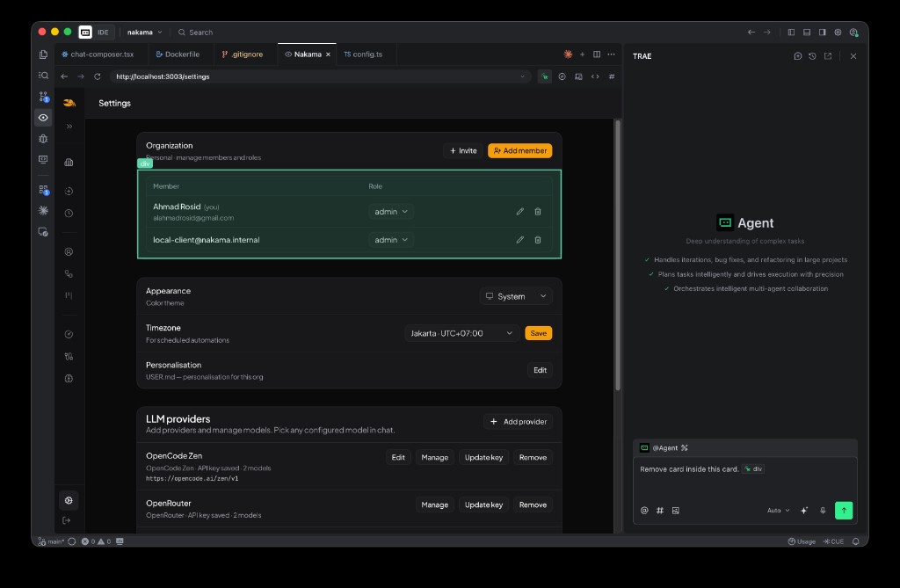The height and width of the screenshot is (588, 900).
Task: Start a new chat in TRAE panel
Action: pos(797,55)
